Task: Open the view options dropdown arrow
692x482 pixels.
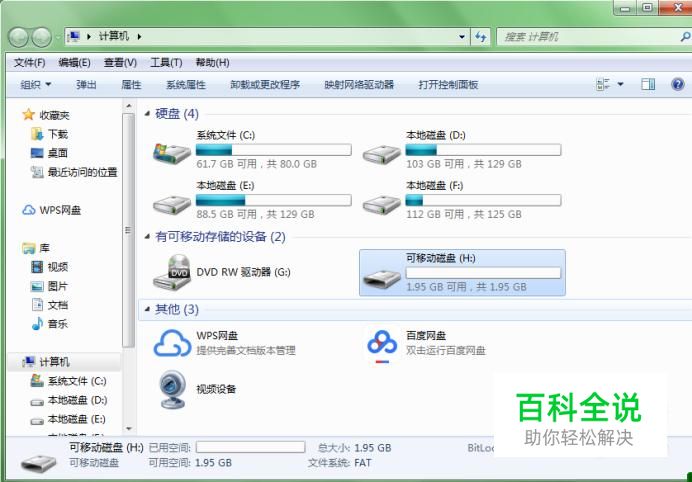Action: point(620,84)
